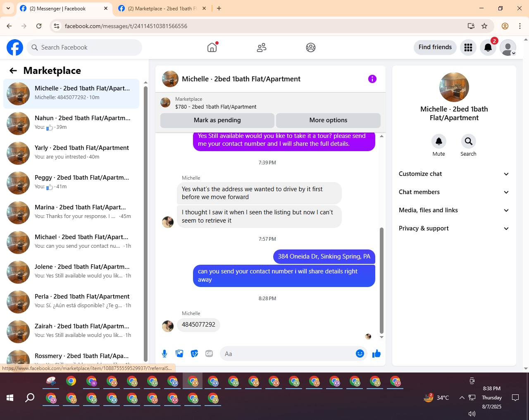Expand the Chat members section
This screenshot has height=420, width=529.
tap(454, 192)
